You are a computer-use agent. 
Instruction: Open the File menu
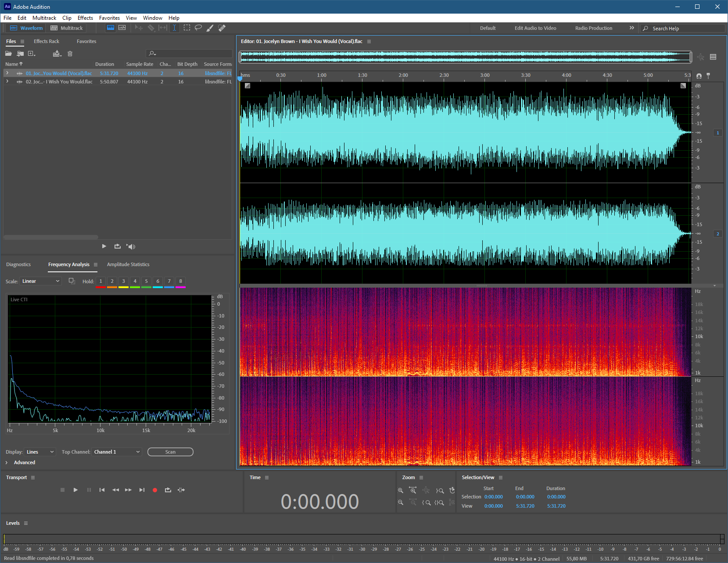click(x=7, y=18)
